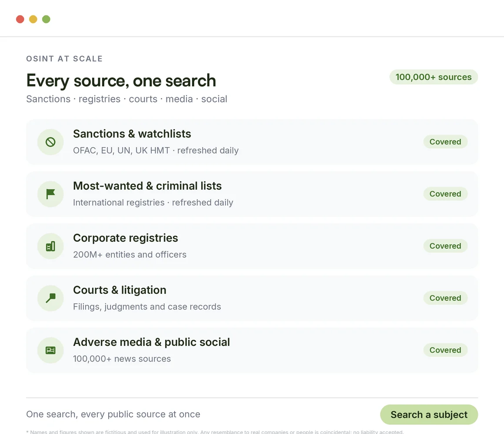Image resolution: width=504 pixels, height=434 pixels.
Task: Select the Most-wanted & criminal lists title
Action: coord(147,186)
